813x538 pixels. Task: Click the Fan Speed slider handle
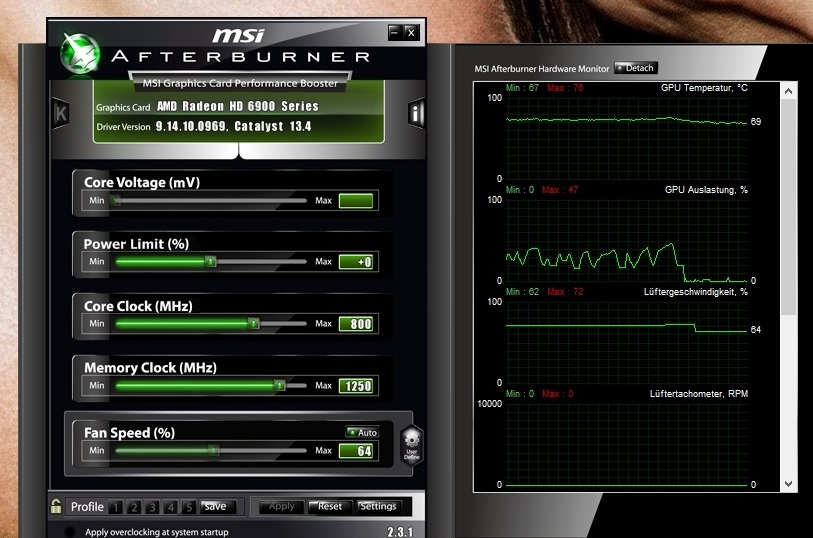[x=214, y=451]
